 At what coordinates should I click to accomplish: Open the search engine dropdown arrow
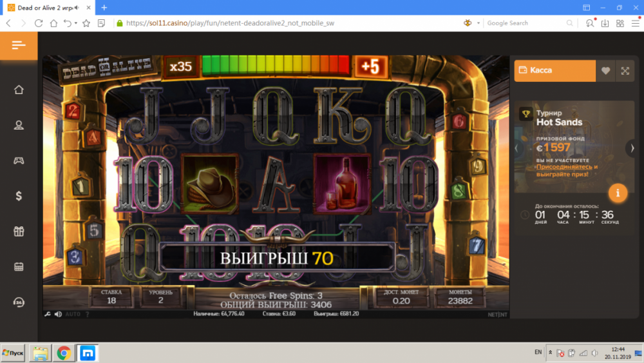pyautogui.click(x=478, y=23)
